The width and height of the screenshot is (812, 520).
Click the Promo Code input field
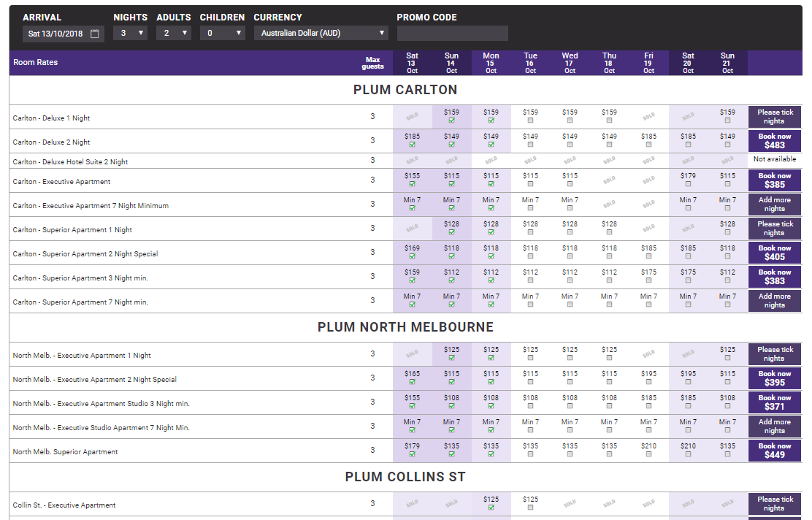452,34
